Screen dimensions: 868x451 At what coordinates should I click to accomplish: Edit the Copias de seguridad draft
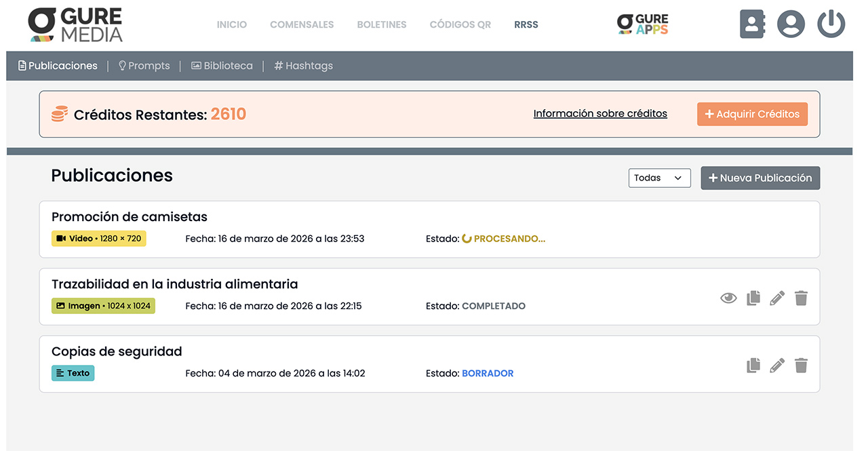click(x=777, y=365)
